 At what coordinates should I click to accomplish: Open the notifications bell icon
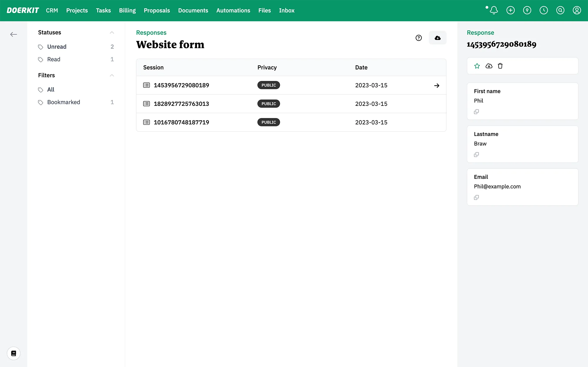(x=494, y=10)
